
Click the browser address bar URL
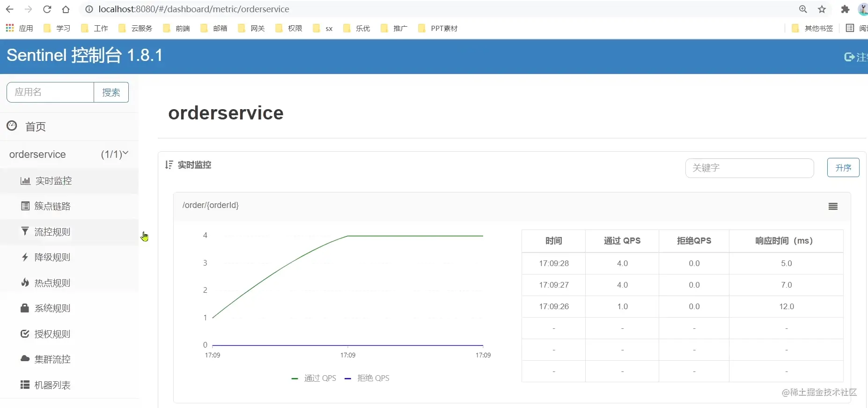(x=194, y=9)
